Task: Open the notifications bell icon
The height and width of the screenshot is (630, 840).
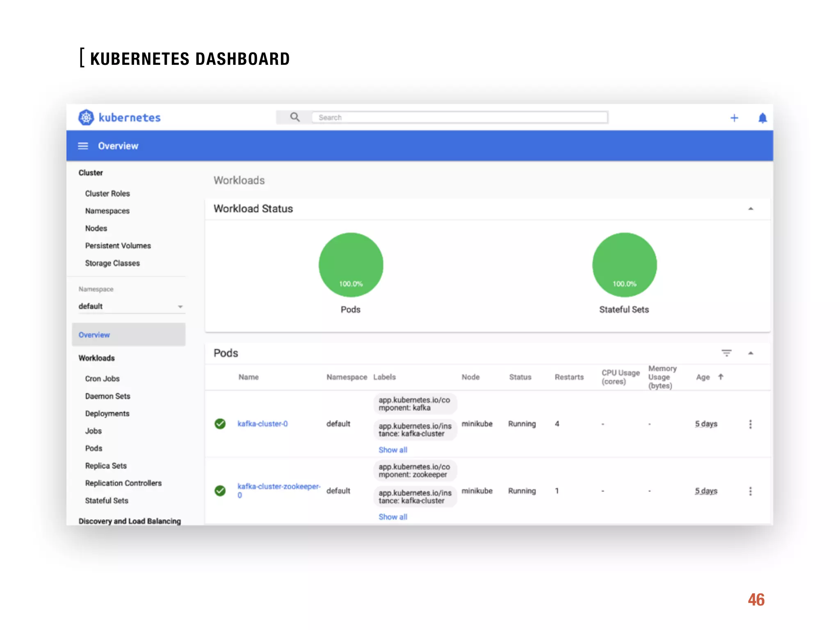Action: 762,118
